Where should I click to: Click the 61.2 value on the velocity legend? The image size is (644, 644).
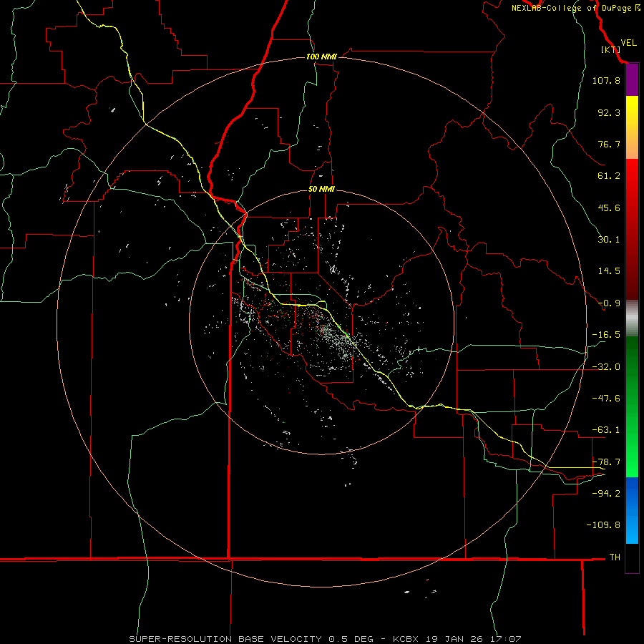pyautogui.click(x=609, y=176)
